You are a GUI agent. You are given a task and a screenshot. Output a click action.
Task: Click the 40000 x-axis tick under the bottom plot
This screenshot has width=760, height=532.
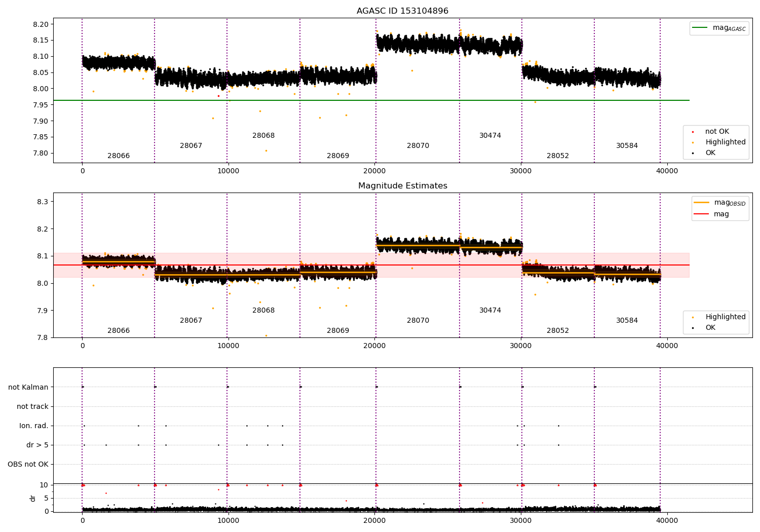[667, 520]
